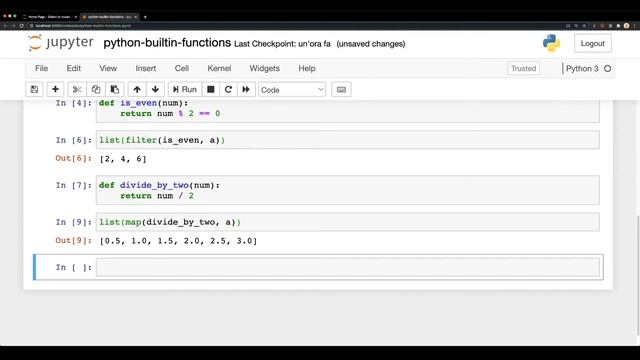Click the Logout button
640x360 pixels.
pos(593,43)
